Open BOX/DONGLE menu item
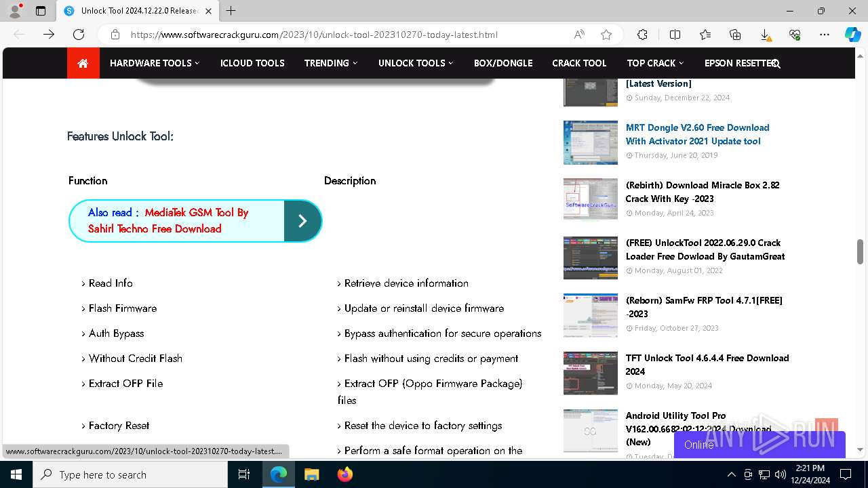The height and width of the screenshot is (488, 868). click(503, 63)
